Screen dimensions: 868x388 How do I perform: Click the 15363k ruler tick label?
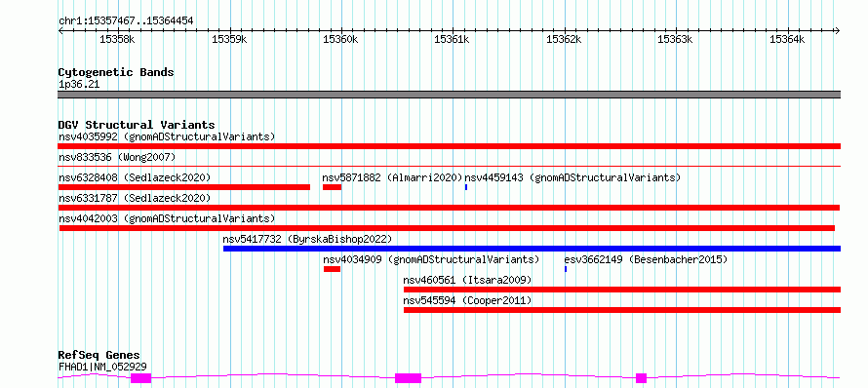(675, 39)
